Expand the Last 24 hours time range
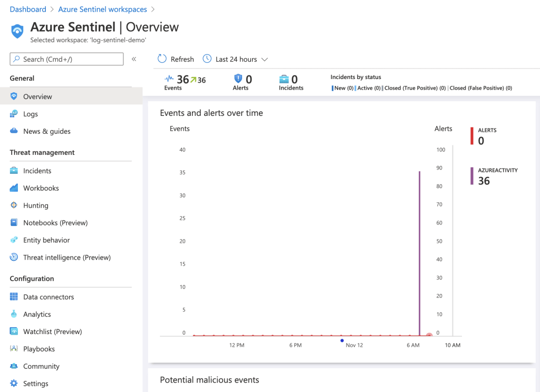Image resolution: width=540 pixels, height=392 pixels. (x=236, y=59)
